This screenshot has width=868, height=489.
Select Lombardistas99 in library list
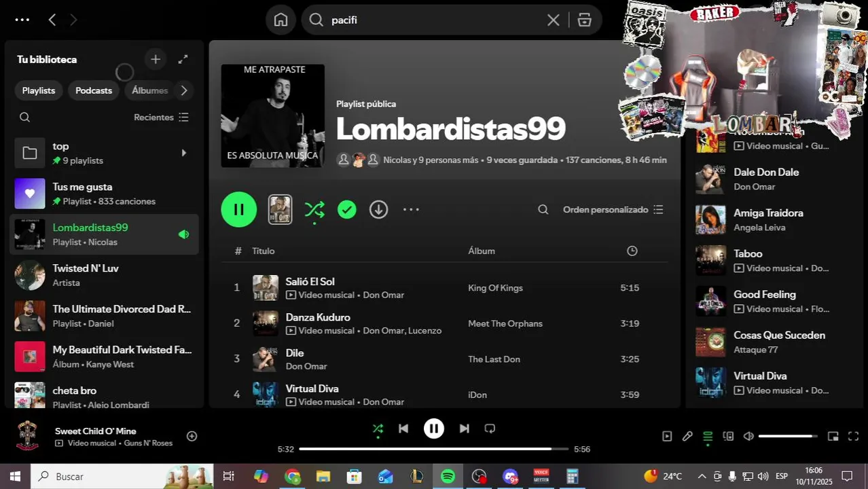tap(104, 234)
